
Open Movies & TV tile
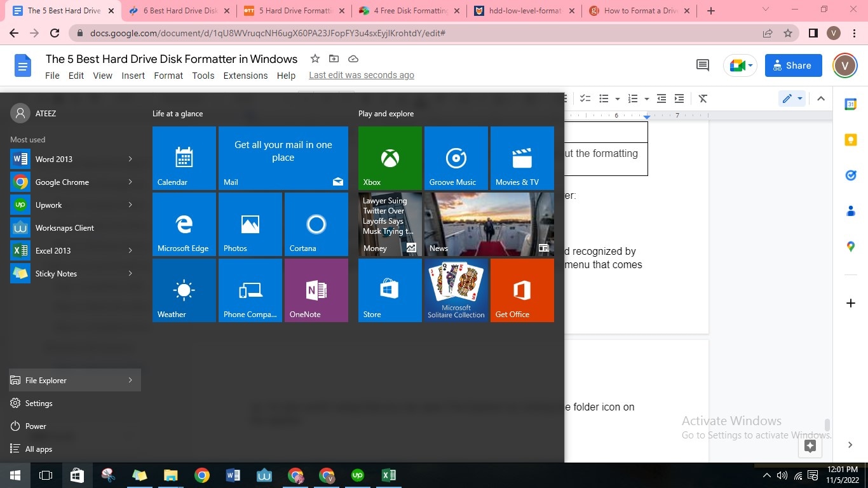[522, 158]
